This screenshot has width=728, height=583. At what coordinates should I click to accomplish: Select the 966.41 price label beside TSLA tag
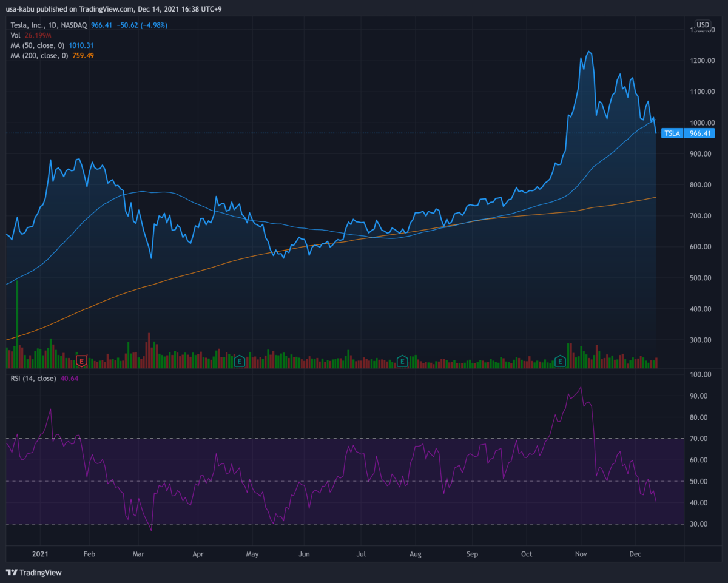(x=699, y=133)
